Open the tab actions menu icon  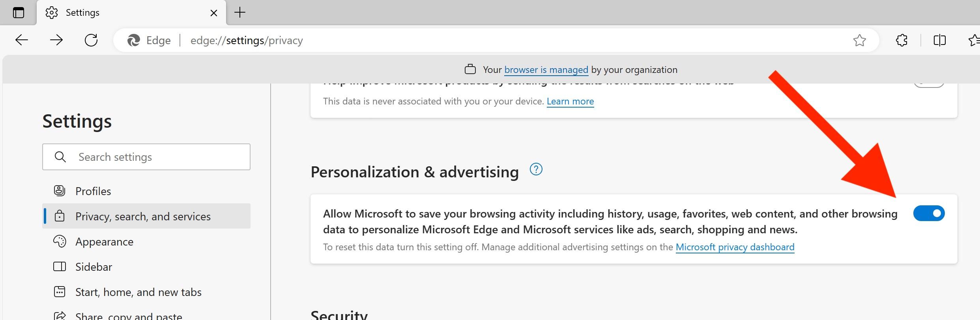19,13
